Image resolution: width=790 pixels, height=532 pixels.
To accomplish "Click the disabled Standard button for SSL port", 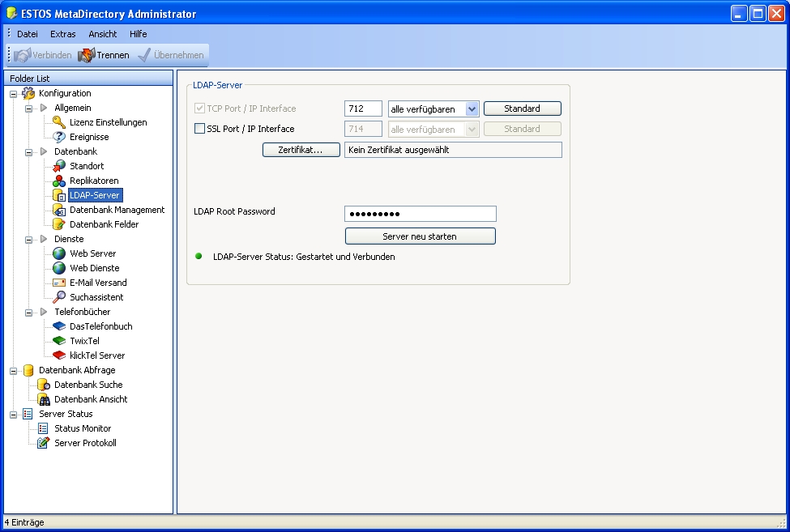I will [523, 129].
